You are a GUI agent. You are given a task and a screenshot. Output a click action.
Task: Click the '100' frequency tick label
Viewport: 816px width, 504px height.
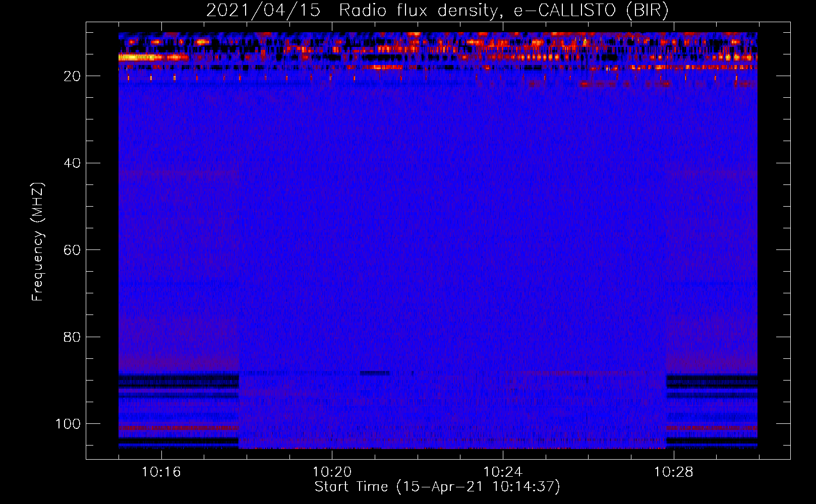click(x=68, y=424)
